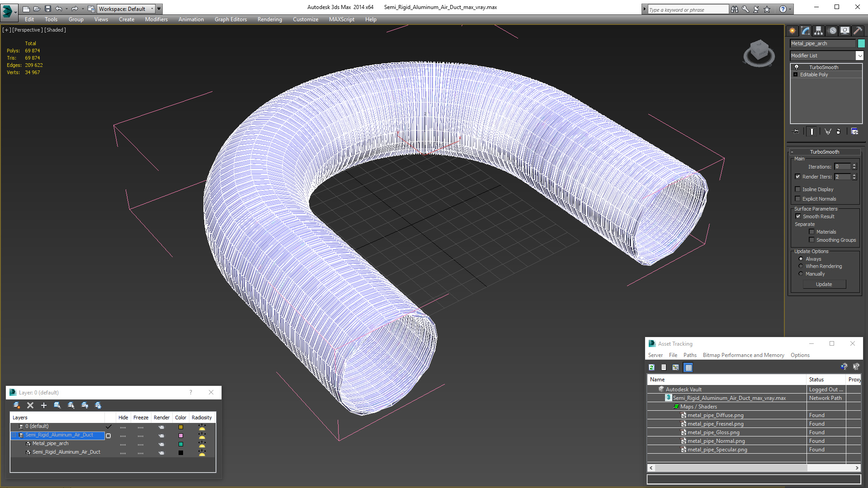Open the Display command panel tab
Image resolution: width=868 pixels, height=488 pixels.
[x=845, y=31]
